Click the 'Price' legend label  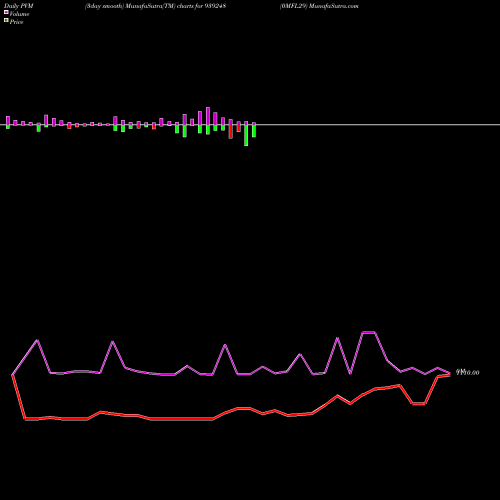[x=16, y=22]
